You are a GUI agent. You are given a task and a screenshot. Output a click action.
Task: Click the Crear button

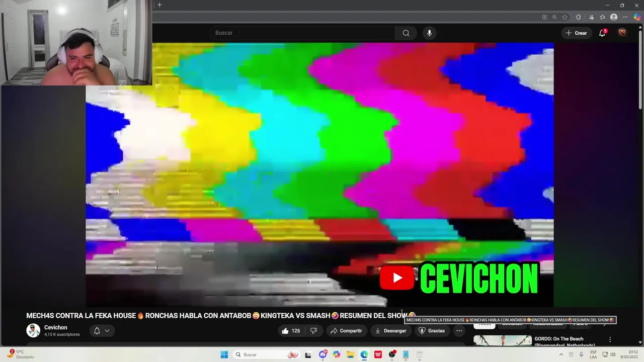click(576, 33)
